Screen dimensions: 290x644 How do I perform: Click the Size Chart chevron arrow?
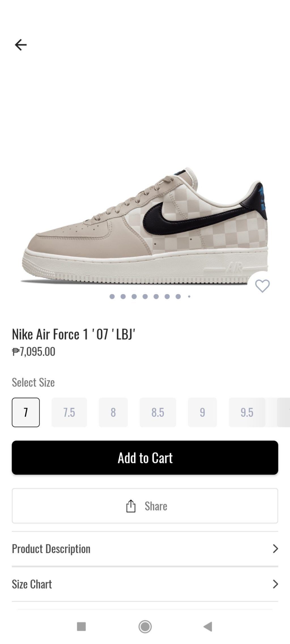pos(275,584)
